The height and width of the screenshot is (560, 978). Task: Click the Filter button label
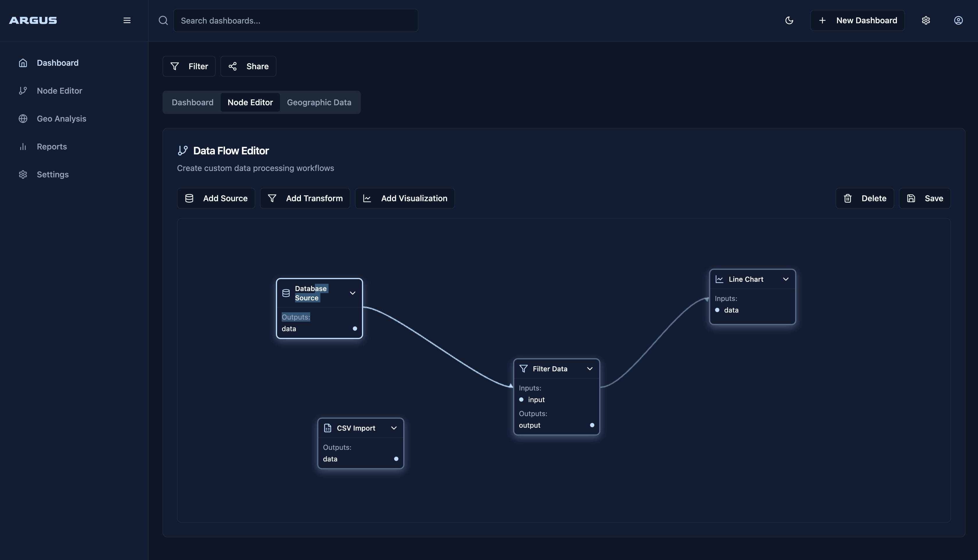pyautogui.click(x=198, y=66)
